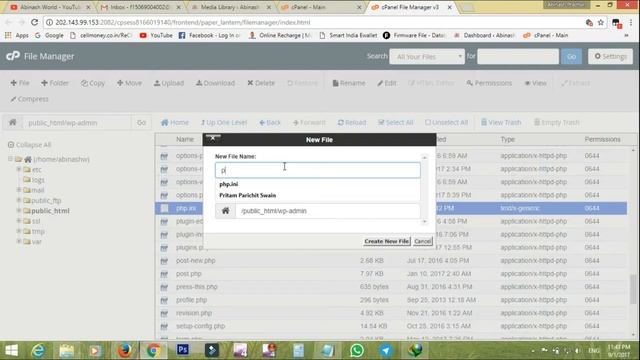Viewport: 640px width, 360px height.
Task: Click Download in the toolbar
Action: [x=215, y=83]
